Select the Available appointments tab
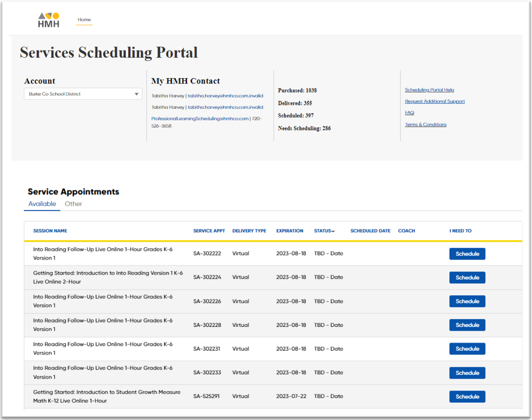 pyautogui.click(x=42, y=204)
